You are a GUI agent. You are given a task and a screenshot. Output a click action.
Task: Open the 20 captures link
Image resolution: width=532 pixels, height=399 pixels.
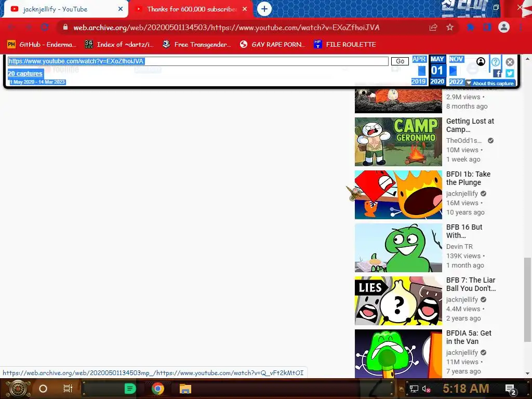tap(25, 74)
